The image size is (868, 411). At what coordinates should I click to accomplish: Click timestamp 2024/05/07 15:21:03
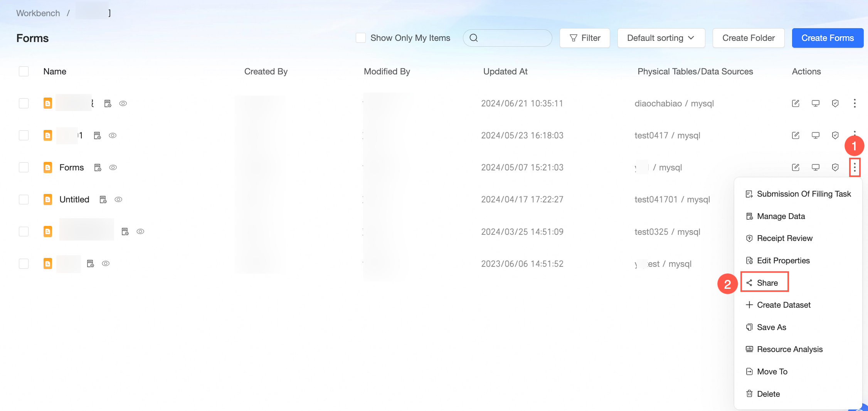click(x=522, y=167)
